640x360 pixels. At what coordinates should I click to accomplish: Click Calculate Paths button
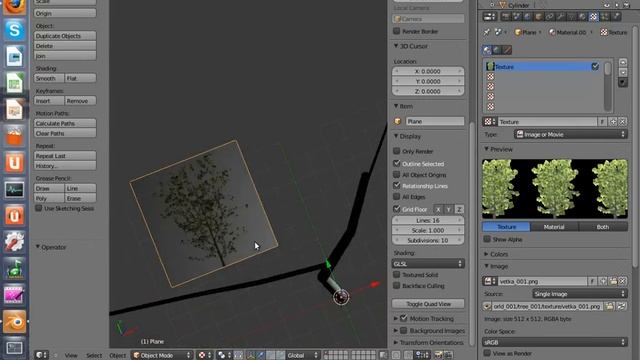pyautogui.click(x=65, y=123)
